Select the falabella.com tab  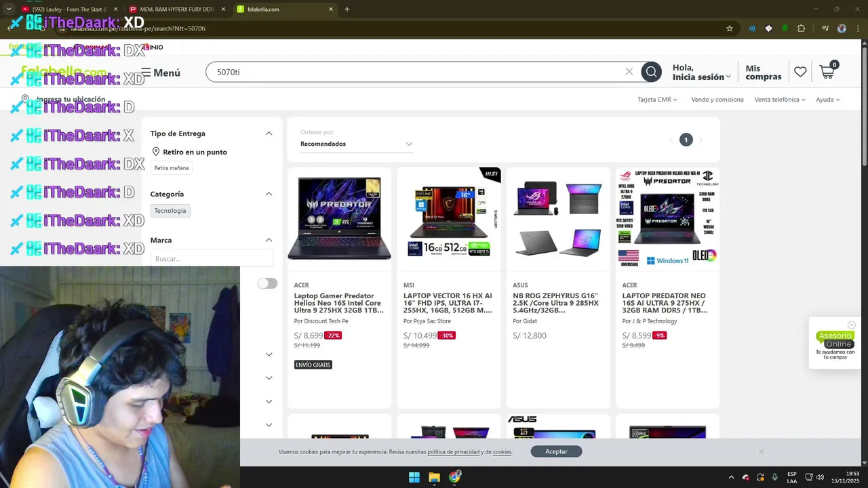point(285,9)
